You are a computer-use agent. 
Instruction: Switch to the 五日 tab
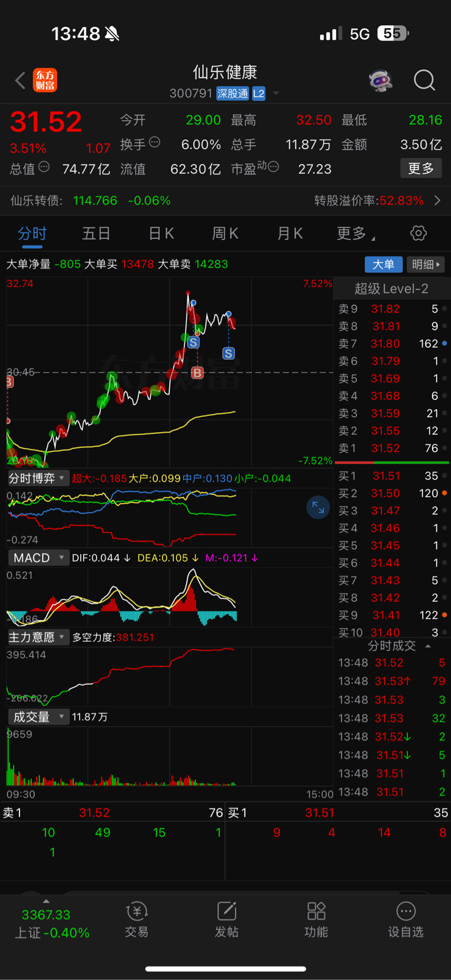point(96,234)
